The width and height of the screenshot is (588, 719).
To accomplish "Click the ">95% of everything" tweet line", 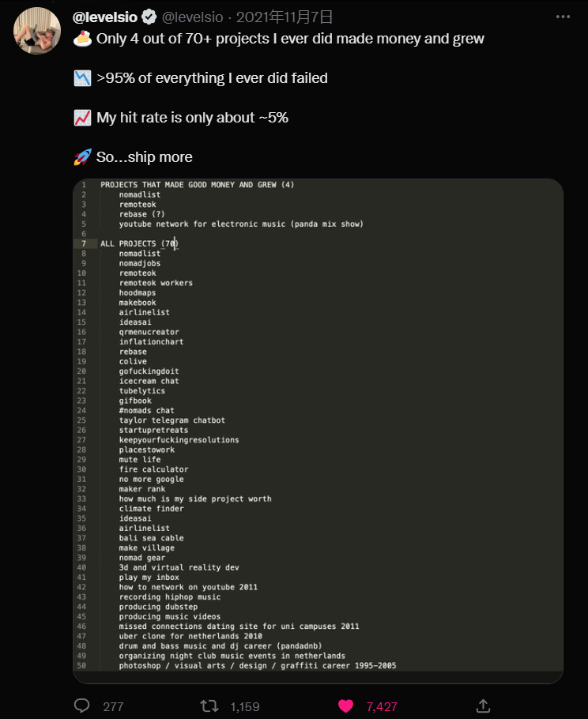I will pyautogui.click(x=212, y=77).
